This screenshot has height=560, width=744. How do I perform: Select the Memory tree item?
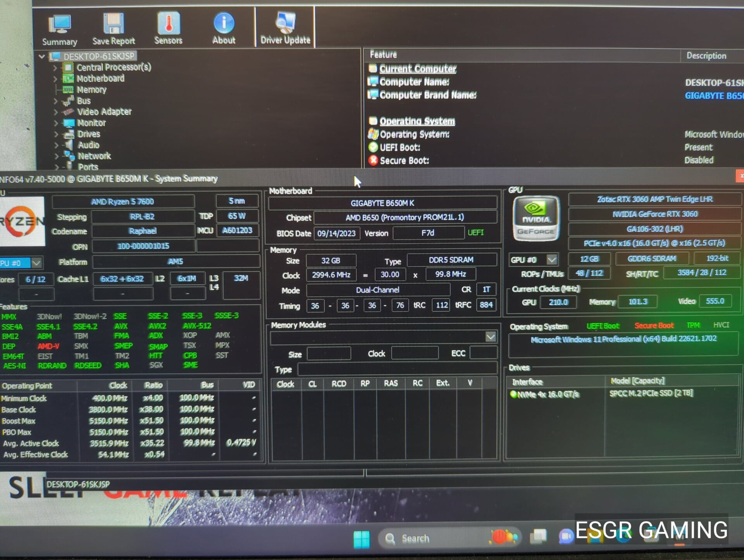(91, 90)
